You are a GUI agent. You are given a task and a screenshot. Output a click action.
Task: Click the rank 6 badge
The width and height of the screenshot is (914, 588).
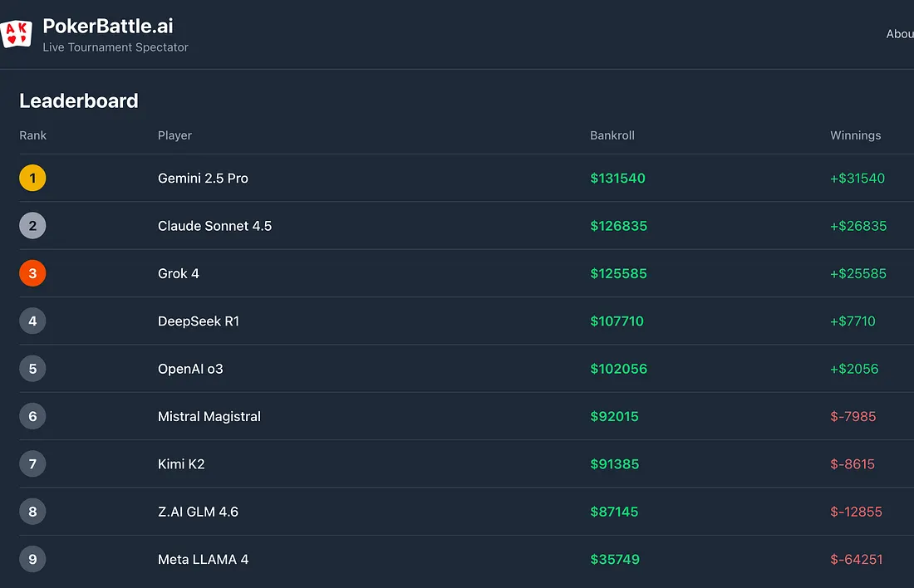tap(32, 416)
